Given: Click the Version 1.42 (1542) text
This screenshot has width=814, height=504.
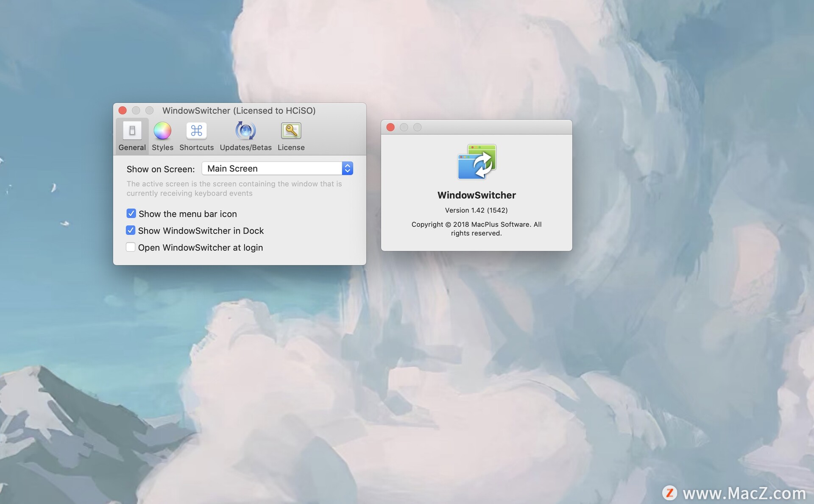Looking at the screenshot, I should pos(476,210).
